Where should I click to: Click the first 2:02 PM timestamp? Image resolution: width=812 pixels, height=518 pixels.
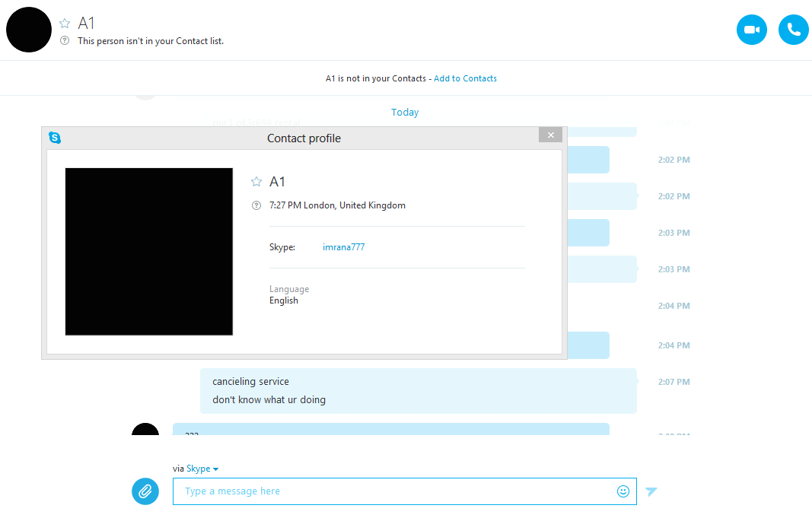pyautogui.click(x=673, y=160)
